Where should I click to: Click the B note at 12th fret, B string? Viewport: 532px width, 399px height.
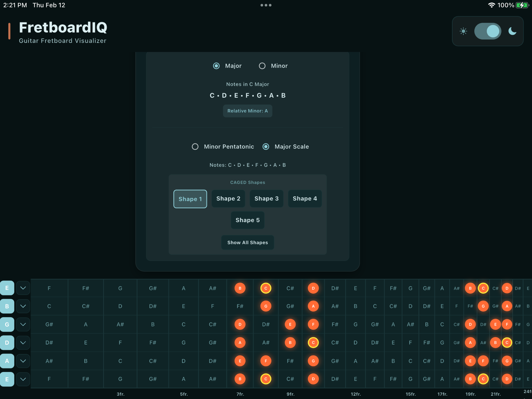355,306
